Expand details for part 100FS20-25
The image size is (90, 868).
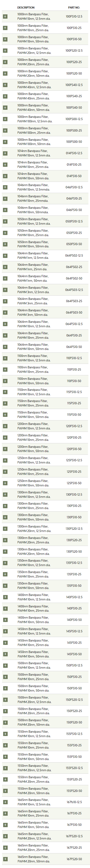[5, 62]
